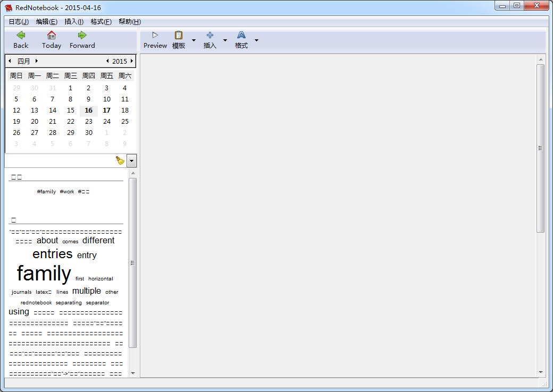Click the green Forward arrow icon
553x392 pixels.
[x=82, y=35]
